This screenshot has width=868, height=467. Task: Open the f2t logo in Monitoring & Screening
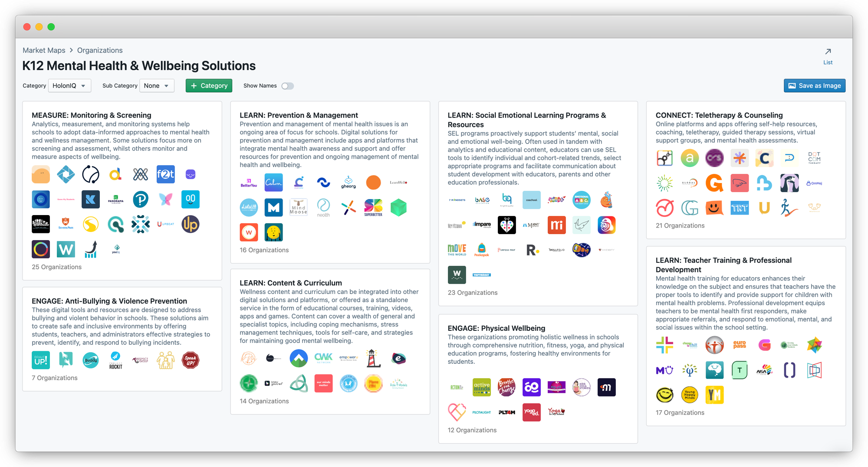165,174
